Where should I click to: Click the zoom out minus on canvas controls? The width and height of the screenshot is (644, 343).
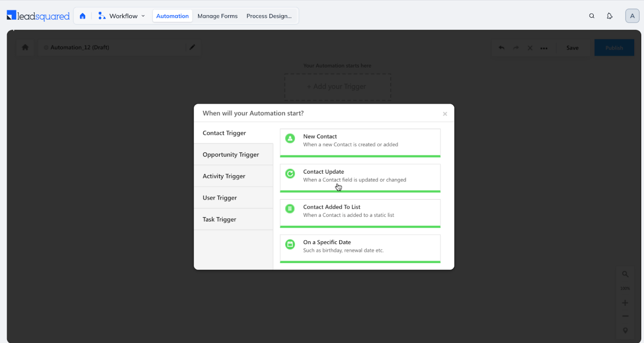[625, 316]
